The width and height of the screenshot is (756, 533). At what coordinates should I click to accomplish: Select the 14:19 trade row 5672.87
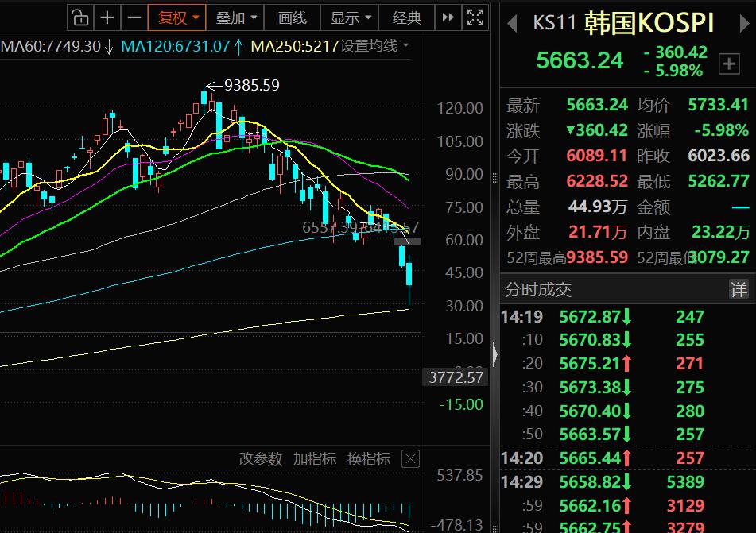[626, 317]
